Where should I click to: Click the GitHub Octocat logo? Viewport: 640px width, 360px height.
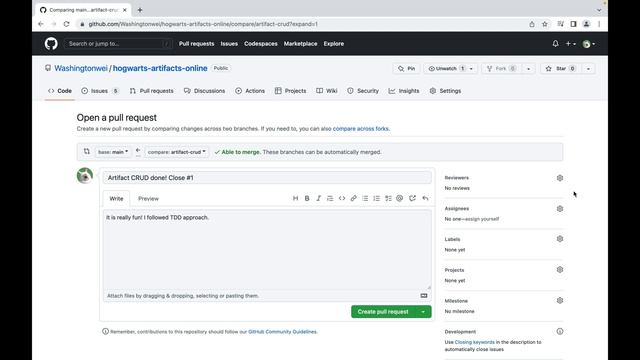pos(51,44)
